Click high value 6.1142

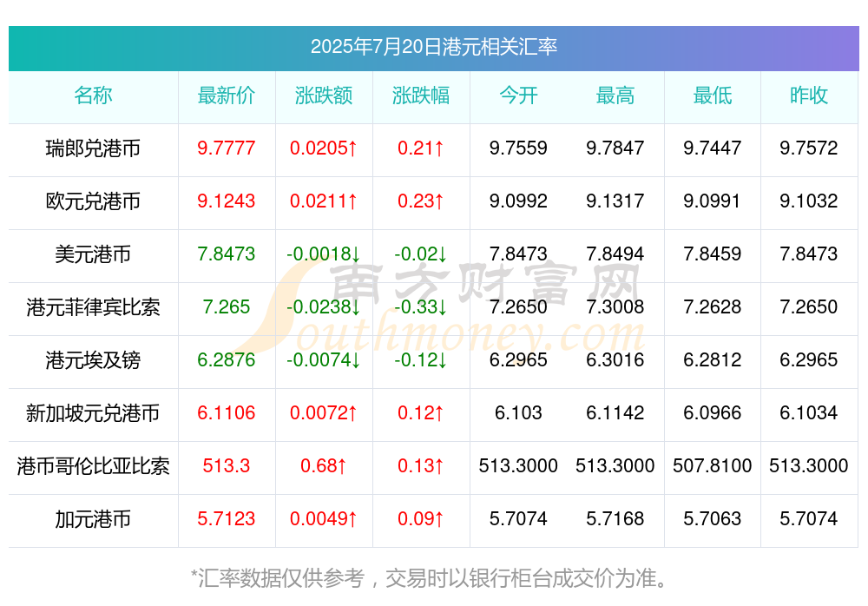pyautogui.click(x=615, y=413)
